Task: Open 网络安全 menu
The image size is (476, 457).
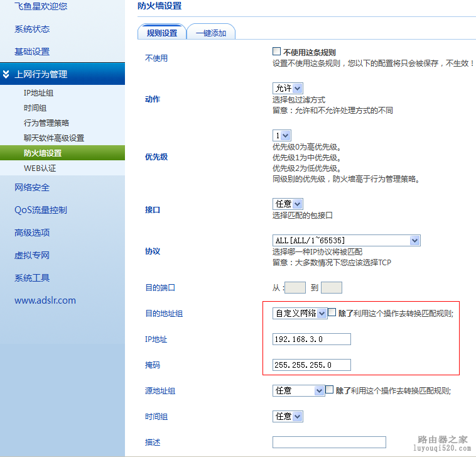Action: (x=32, y=187)
